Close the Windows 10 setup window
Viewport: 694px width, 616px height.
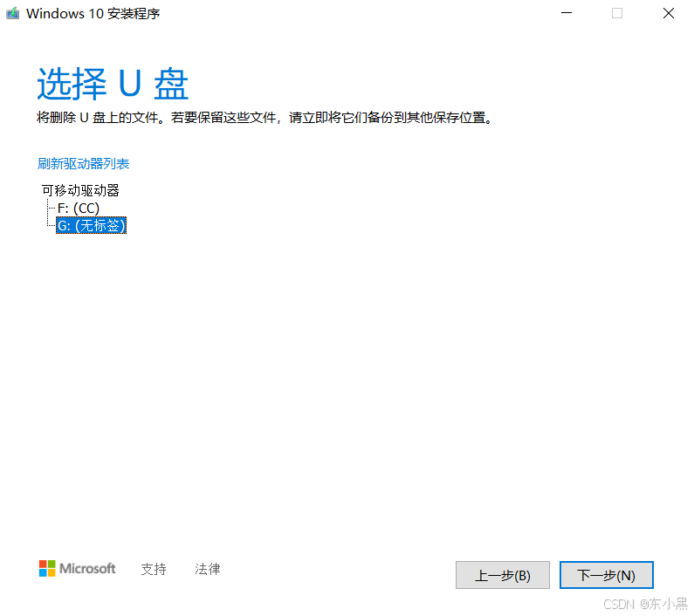669,13
